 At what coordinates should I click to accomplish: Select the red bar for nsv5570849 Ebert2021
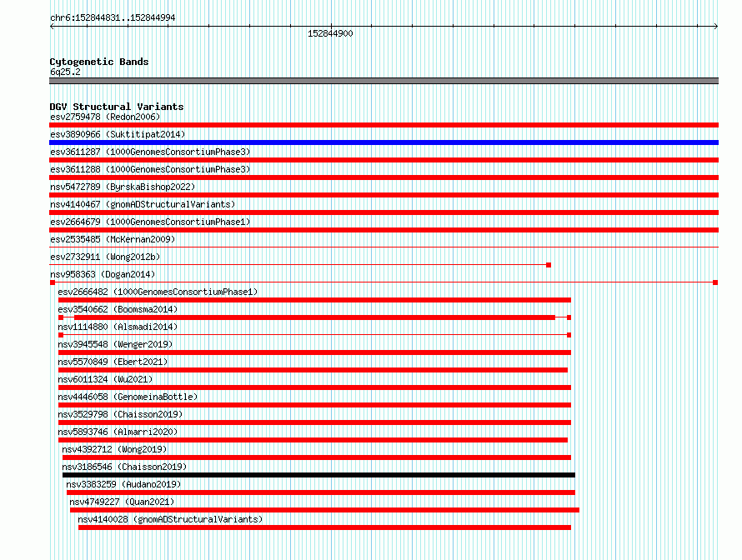[x=313, y=370]
